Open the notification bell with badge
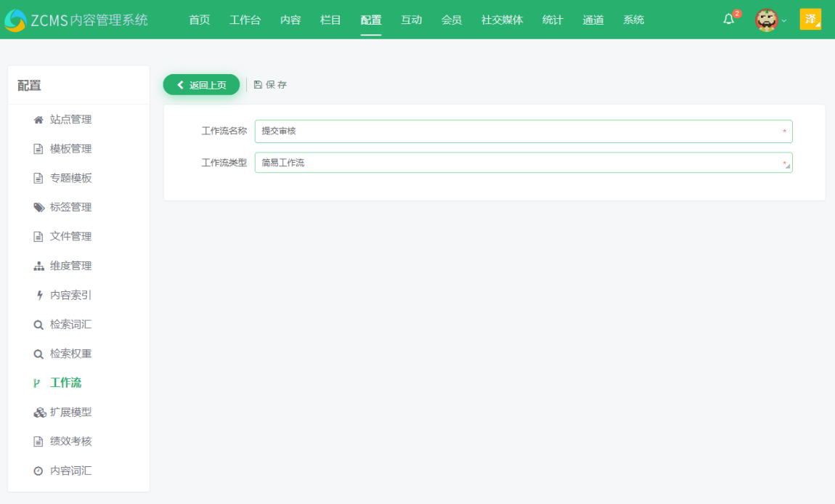The image size is (835, 504). tap(728, 20)
